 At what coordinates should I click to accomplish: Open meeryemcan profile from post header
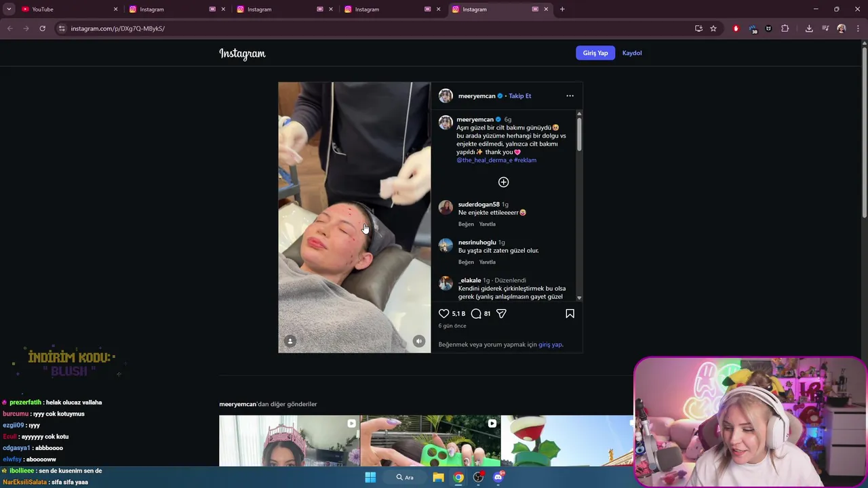coord(477,96)
